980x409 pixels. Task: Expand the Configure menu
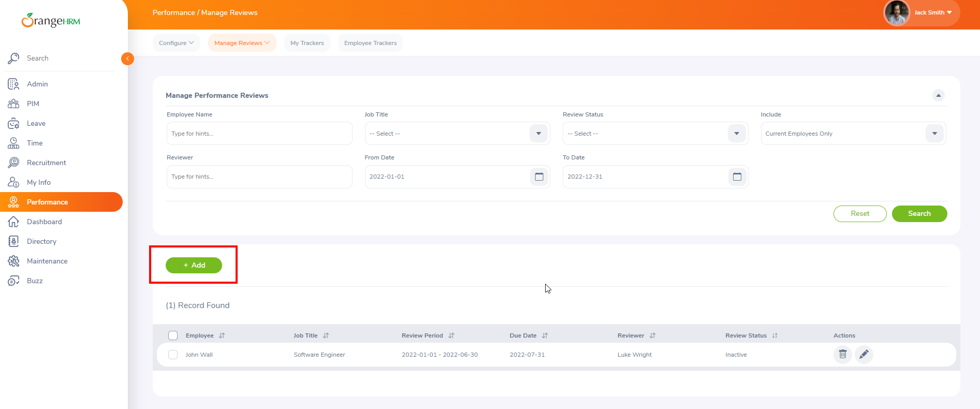pos(177,43)
